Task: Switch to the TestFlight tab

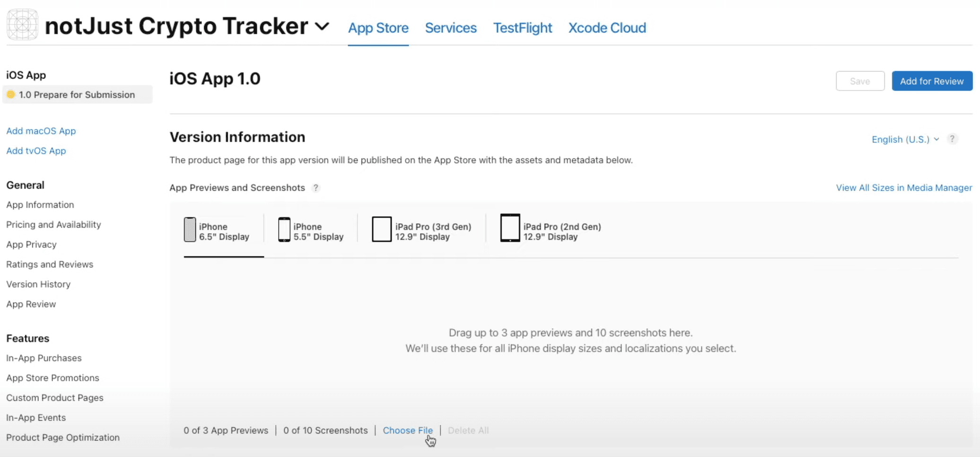Action: point(522,28)
